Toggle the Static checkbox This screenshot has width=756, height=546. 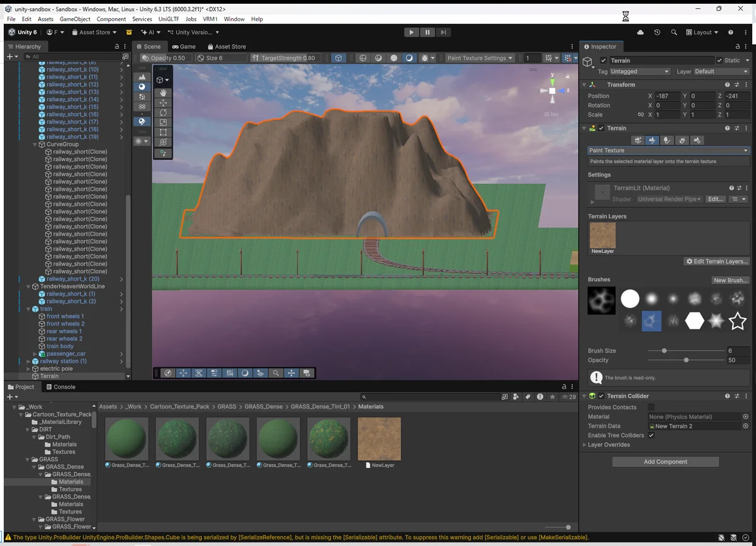[719, 60]
